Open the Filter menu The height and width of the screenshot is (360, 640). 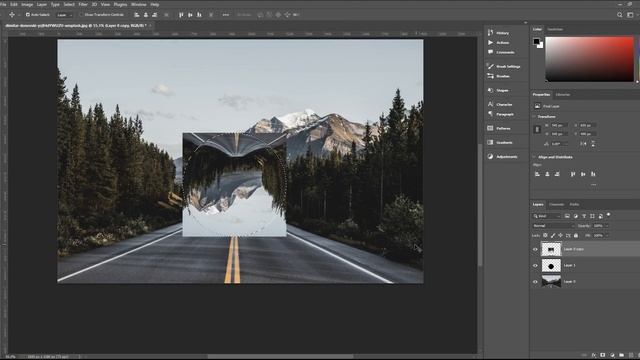pyautogui.click(x=83, y=4)
